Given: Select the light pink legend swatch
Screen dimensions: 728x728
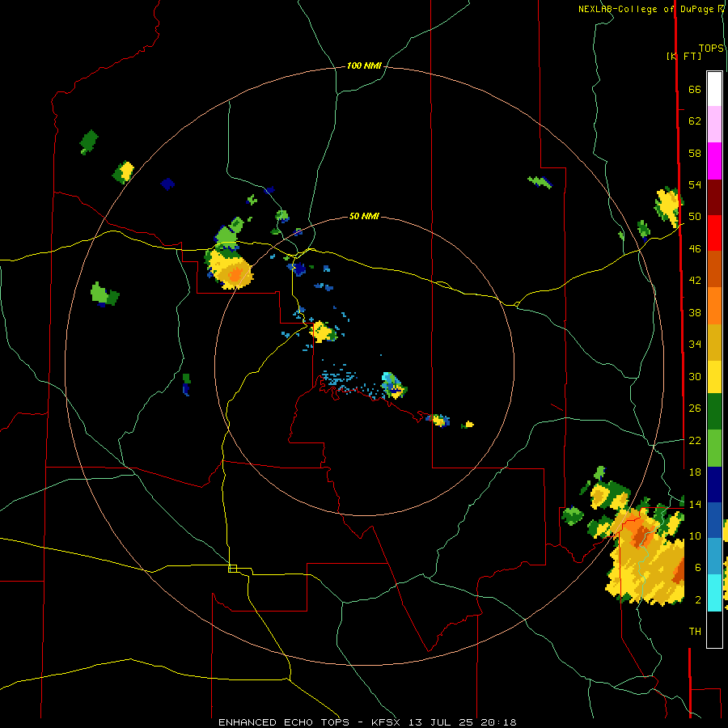Looking at the screenshot, I should tap(714, 124).
